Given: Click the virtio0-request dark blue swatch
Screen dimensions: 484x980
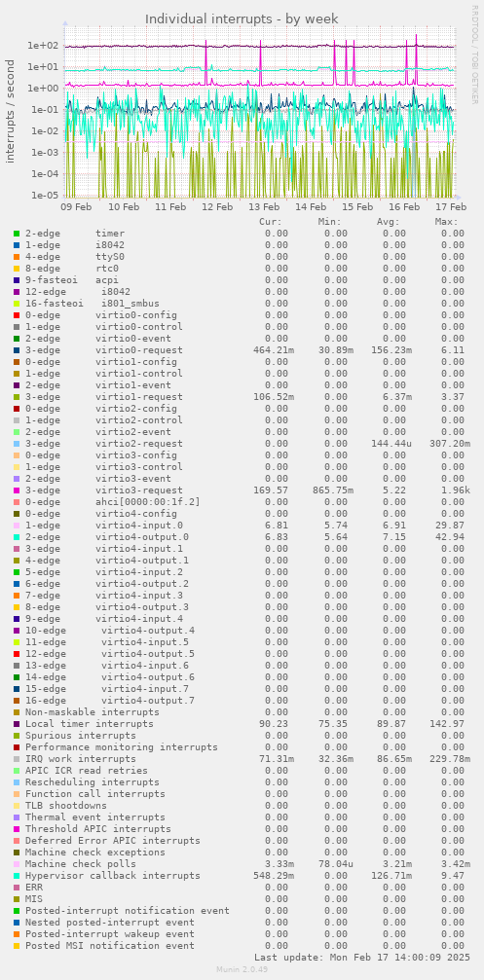Looking at the screenshot, I should point(17,350).
